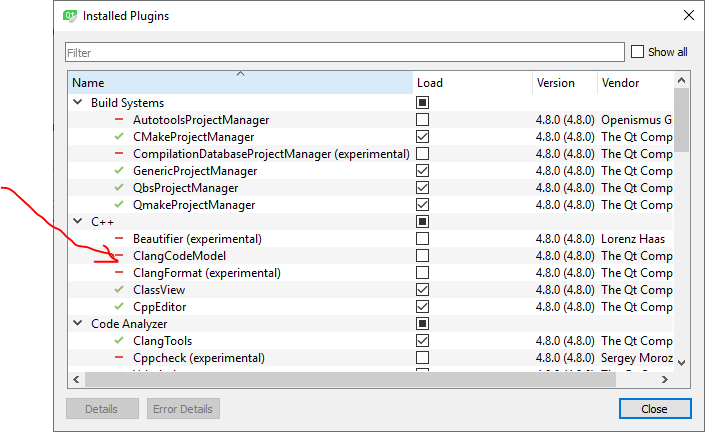
Task: Click the Lorenz Haas vendor cell
Action: [x=633, y=239]
